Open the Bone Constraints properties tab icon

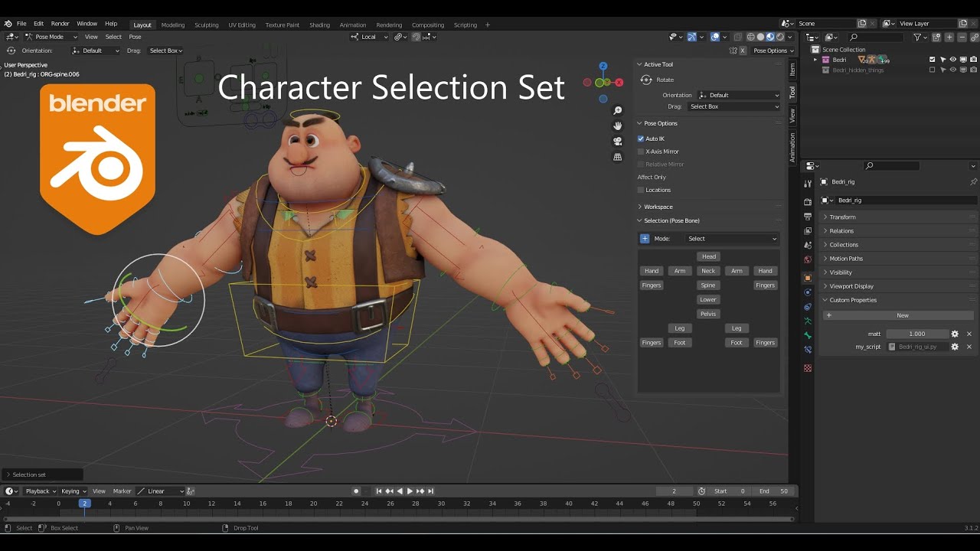click(x=807, y=350)
